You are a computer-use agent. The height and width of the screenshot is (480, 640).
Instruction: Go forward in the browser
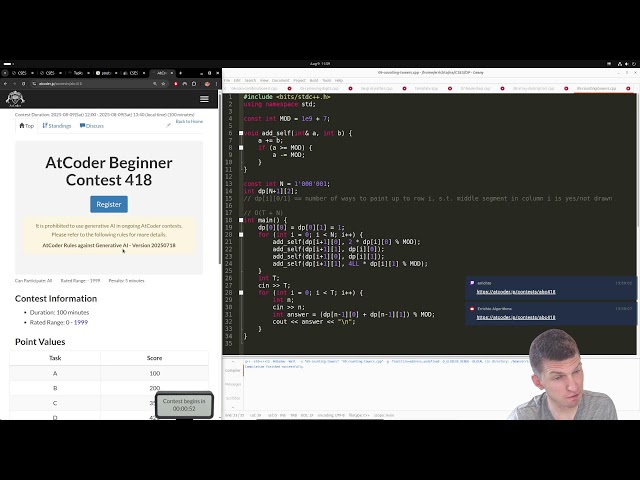click(x=14, y=84)
